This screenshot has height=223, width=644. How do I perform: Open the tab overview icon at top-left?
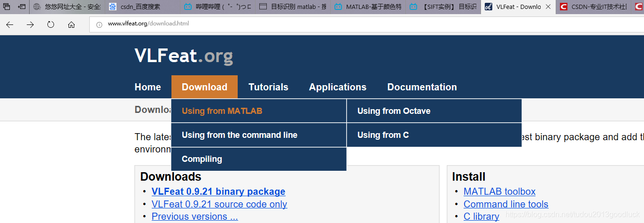7,7
